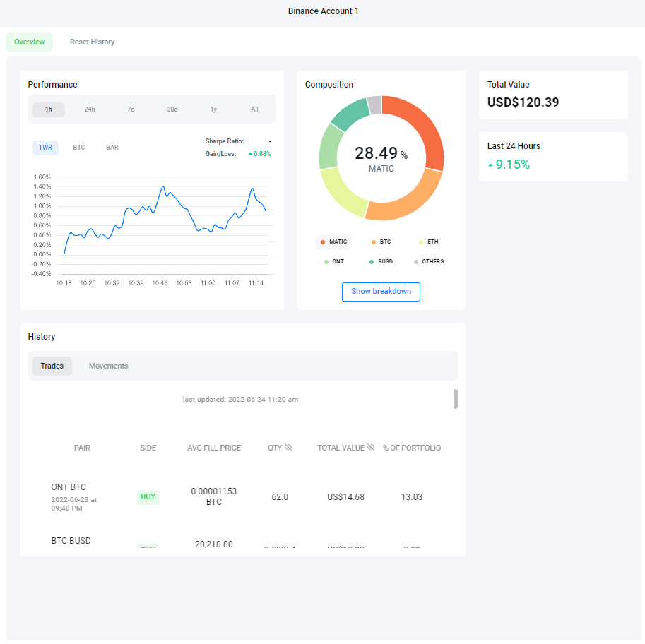The height and width of the screenshot is (644, 645).
Task: Toggle BTC legend entry in Composition
Action: point(381,241)
